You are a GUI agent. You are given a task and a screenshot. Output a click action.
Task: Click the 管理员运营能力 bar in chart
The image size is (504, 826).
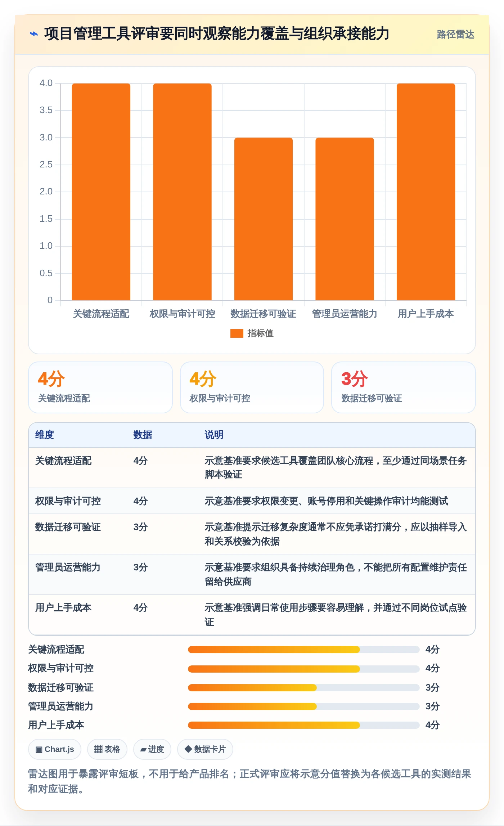pyautogui.click(x=345, y=219)
